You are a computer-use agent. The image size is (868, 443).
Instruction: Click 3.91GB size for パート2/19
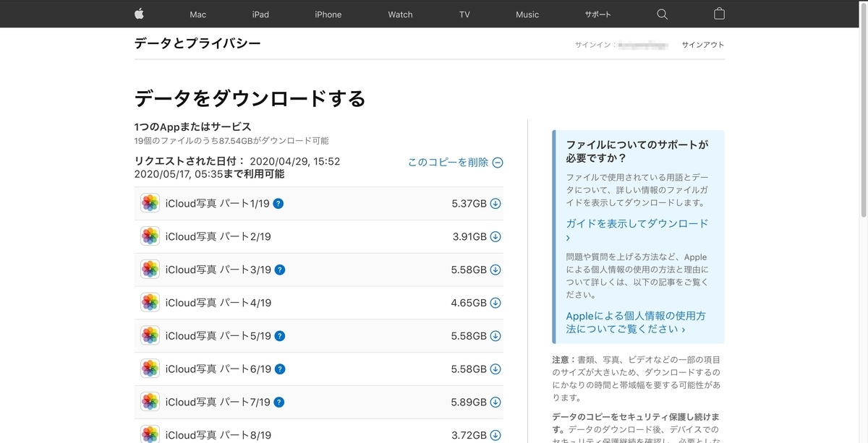(x=469, y=237)
